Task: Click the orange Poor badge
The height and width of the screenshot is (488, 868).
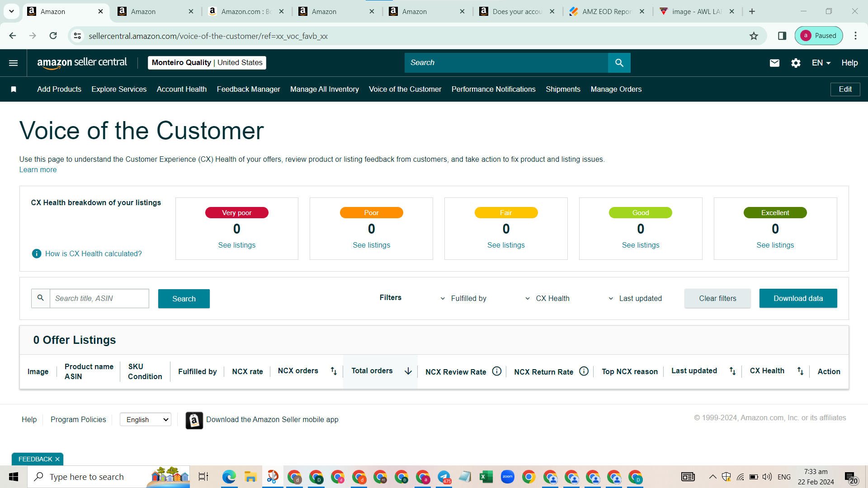Action: point(371,213)
